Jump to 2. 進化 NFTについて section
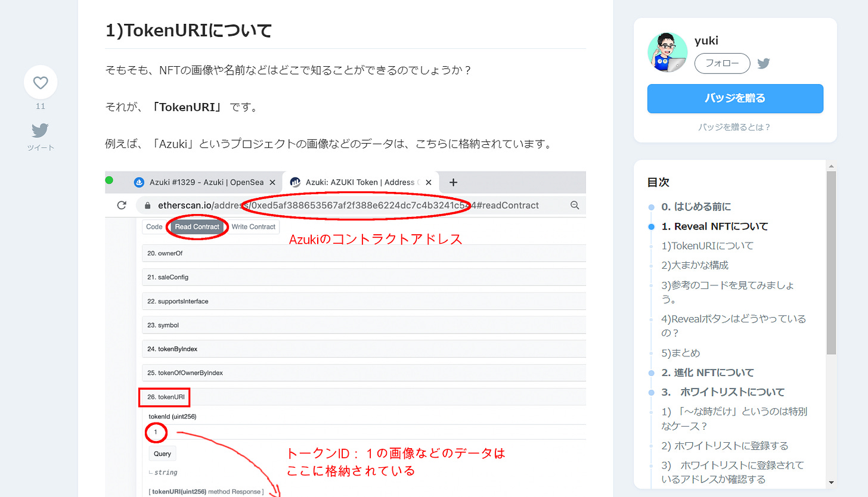868x497 pixels. click(x=707, y=372)
